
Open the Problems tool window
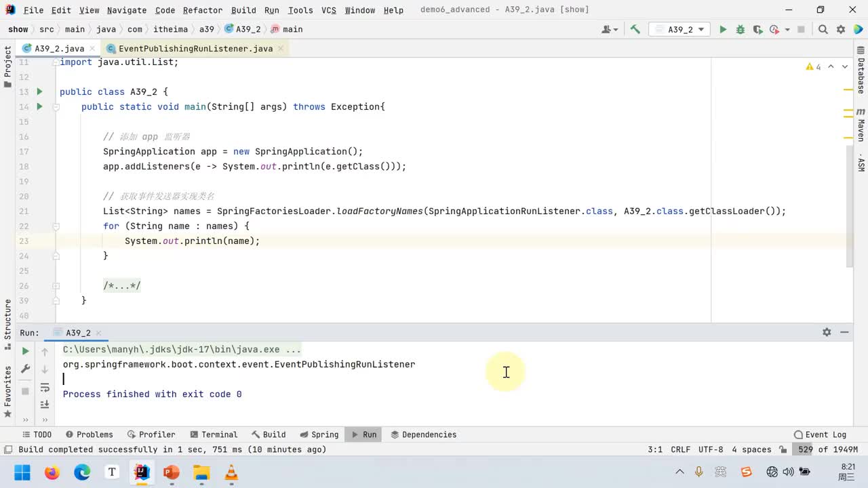pos(89,434)
